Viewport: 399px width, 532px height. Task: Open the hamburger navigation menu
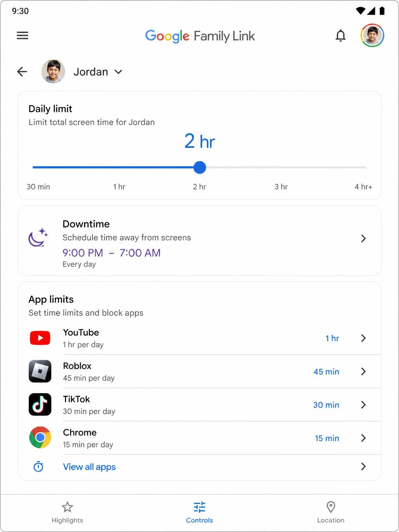23,35
